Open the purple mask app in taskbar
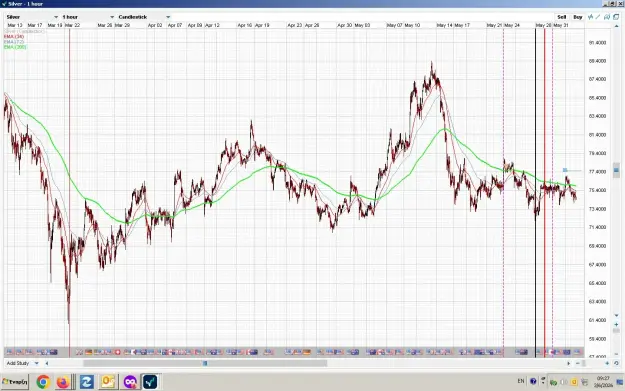 coord(130,382)
